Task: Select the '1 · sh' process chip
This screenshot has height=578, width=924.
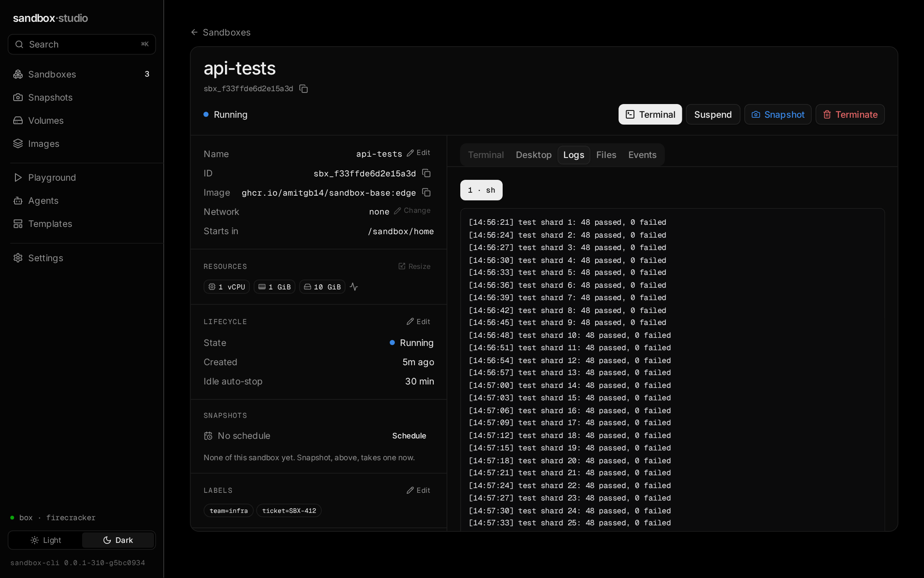Action: point(481,190)
